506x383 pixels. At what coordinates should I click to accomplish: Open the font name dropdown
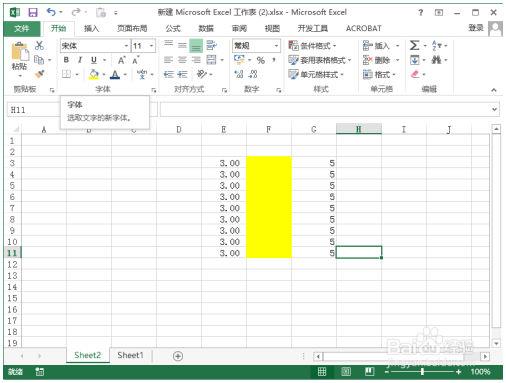click(x=126, y=46)
